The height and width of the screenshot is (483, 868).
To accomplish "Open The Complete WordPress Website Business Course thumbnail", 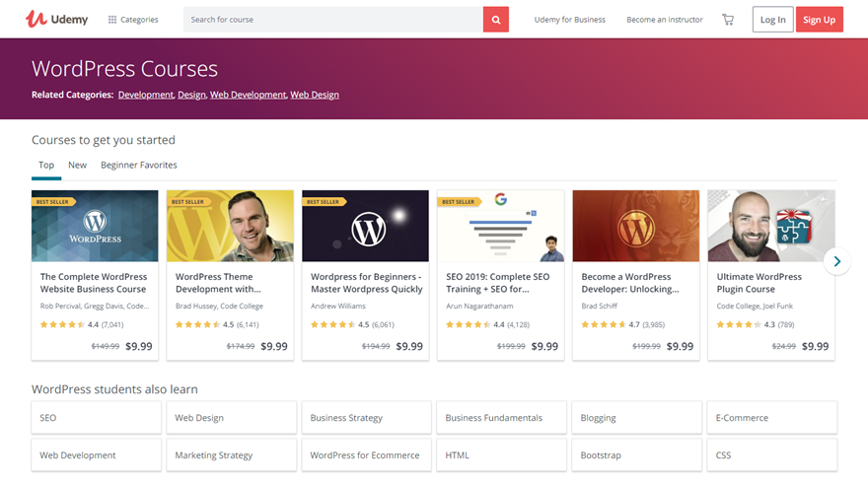I will [95, 226].
